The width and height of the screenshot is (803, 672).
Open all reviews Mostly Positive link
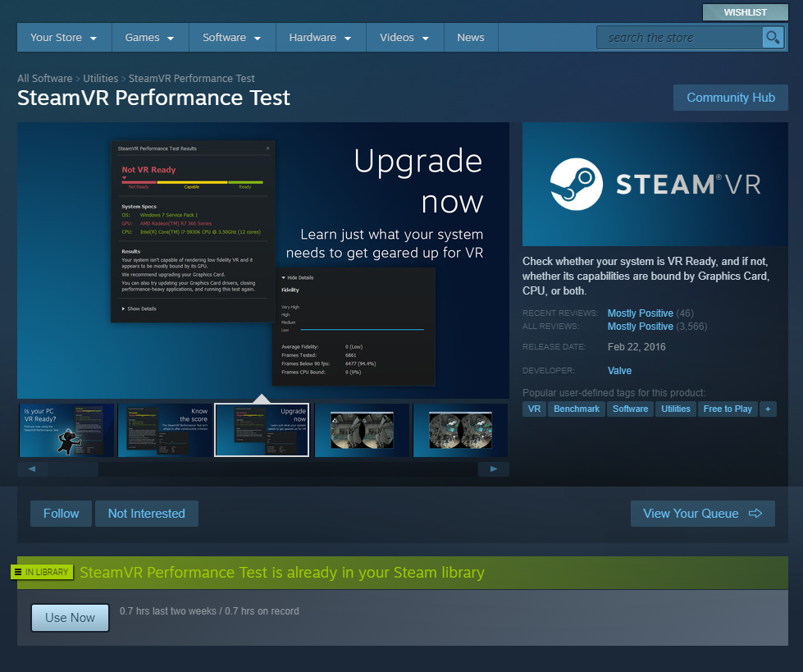coord(640,327)
